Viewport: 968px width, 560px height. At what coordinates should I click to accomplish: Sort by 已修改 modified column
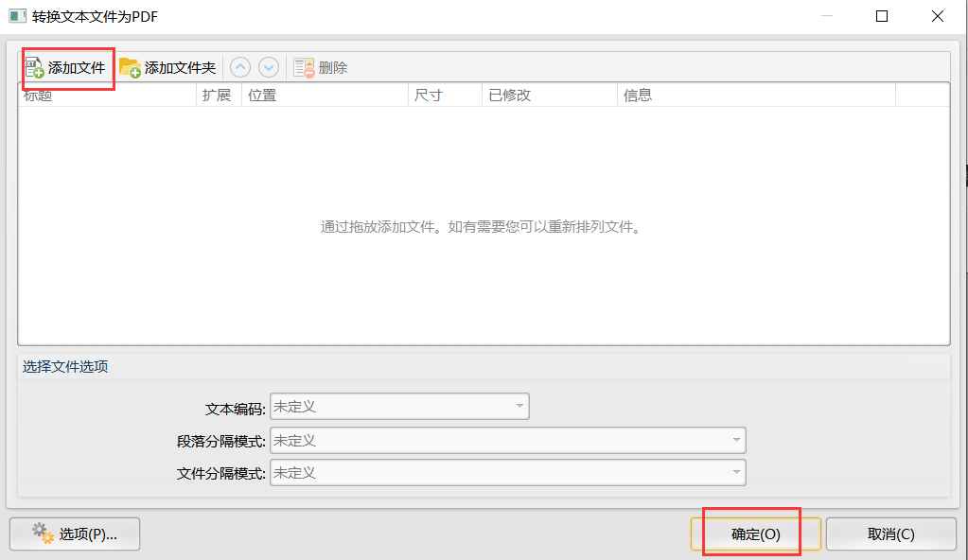point(549,96)
